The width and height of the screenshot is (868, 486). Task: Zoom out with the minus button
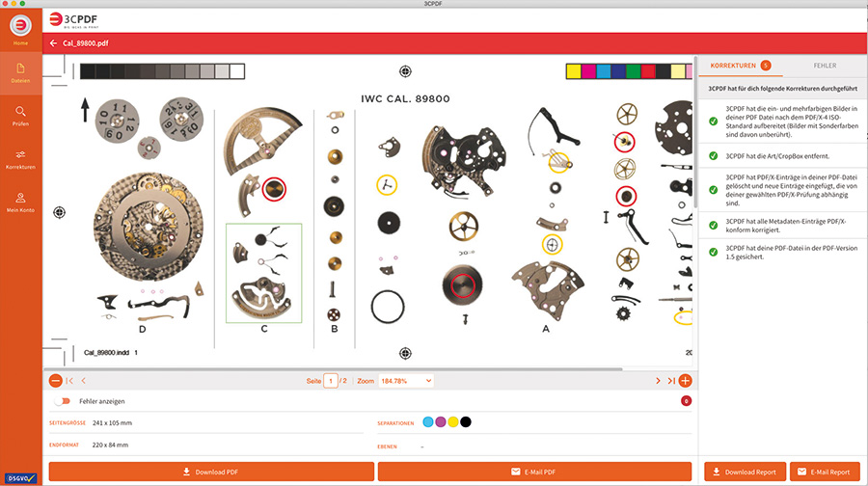click(x=55, y=381)
